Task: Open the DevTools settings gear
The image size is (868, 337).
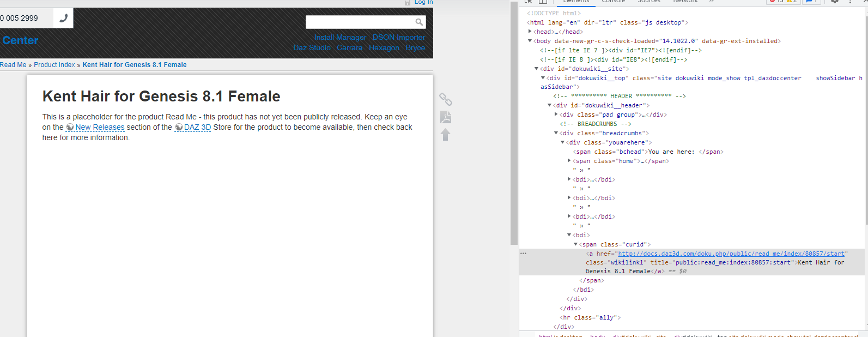Action: pyautogui.click(x=834, y=2)
